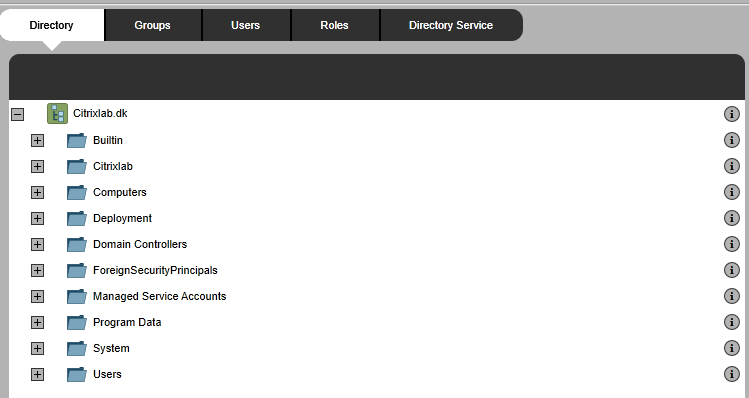Open info icon for ForeignSecurityPrincipals row
This screenshot has height=398, width=749.
tap(732, 270)
